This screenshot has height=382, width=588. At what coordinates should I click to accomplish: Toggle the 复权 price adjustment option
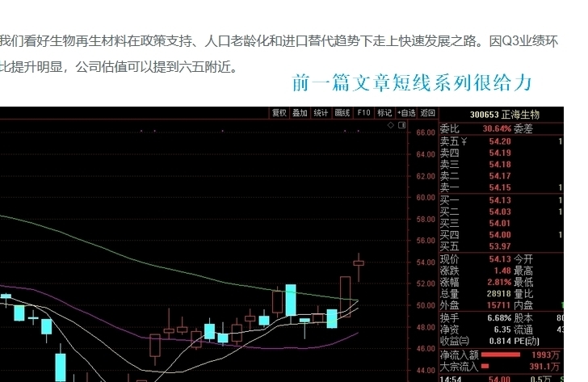(279, 113)
